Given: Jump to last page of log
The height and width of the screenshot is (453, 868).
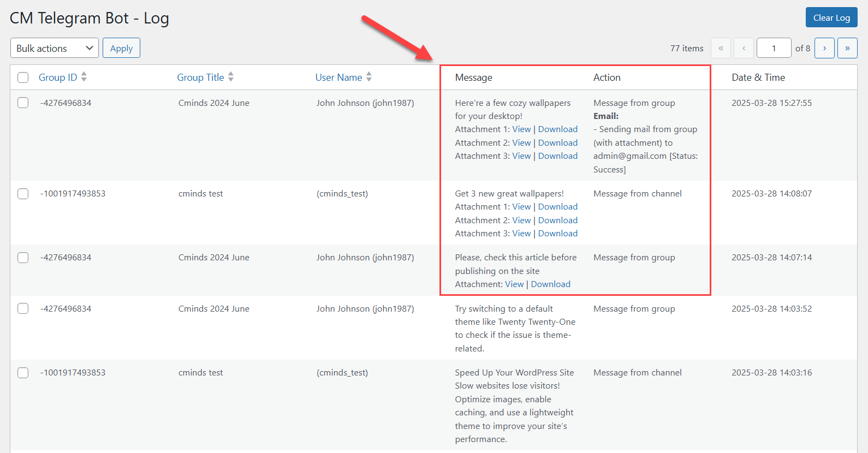Looking at the screenshot, I should point(847,48).
